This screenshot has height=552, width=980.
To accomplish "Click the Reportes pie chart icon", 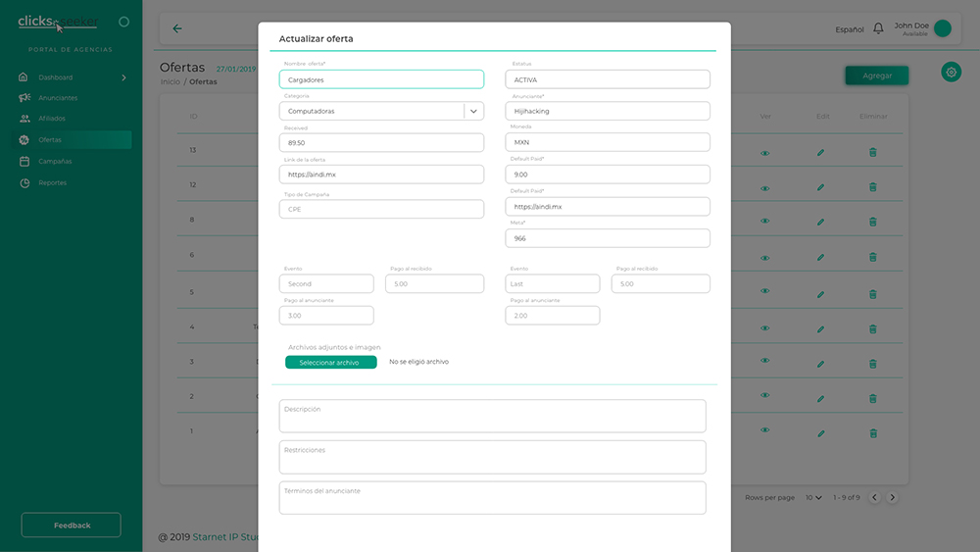I will [24, 183].
